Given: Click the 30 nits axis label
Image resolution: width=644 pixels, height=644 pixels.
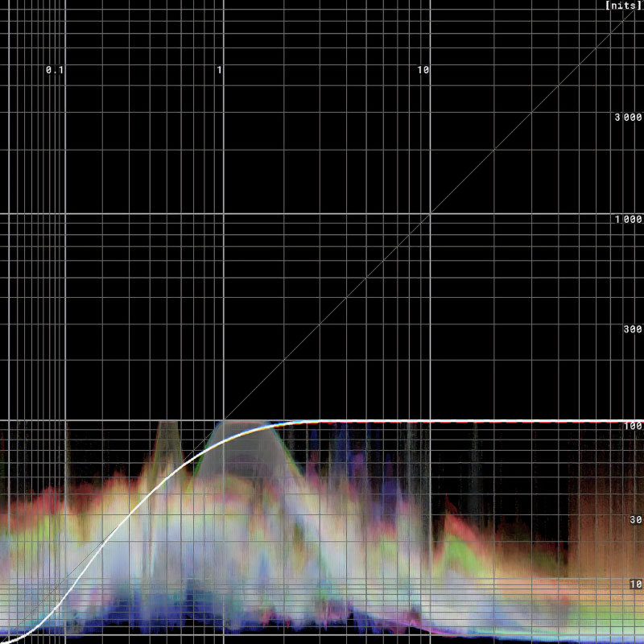Looking at the screenshot, I should [636, 520].
